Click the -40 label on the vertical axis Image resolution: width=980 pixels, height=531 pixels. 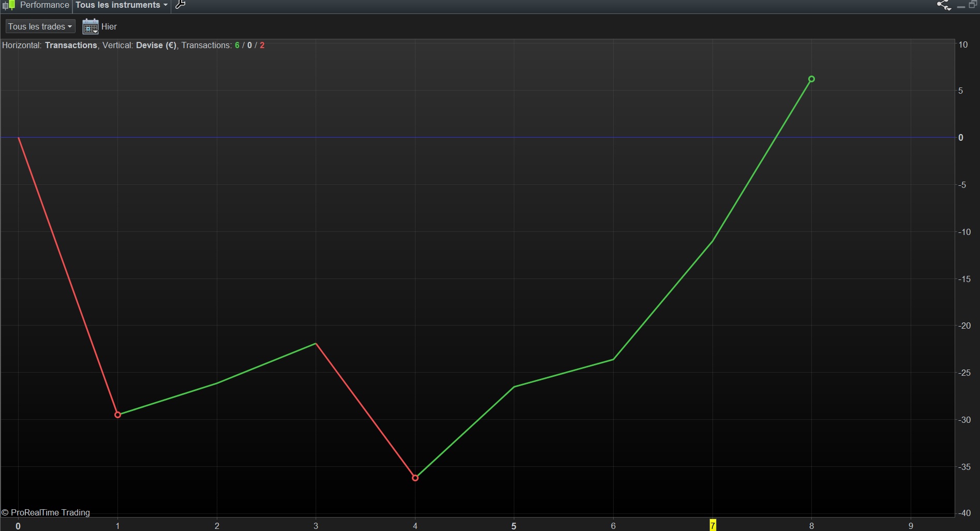pyautogui.click(x=964, y=513)
